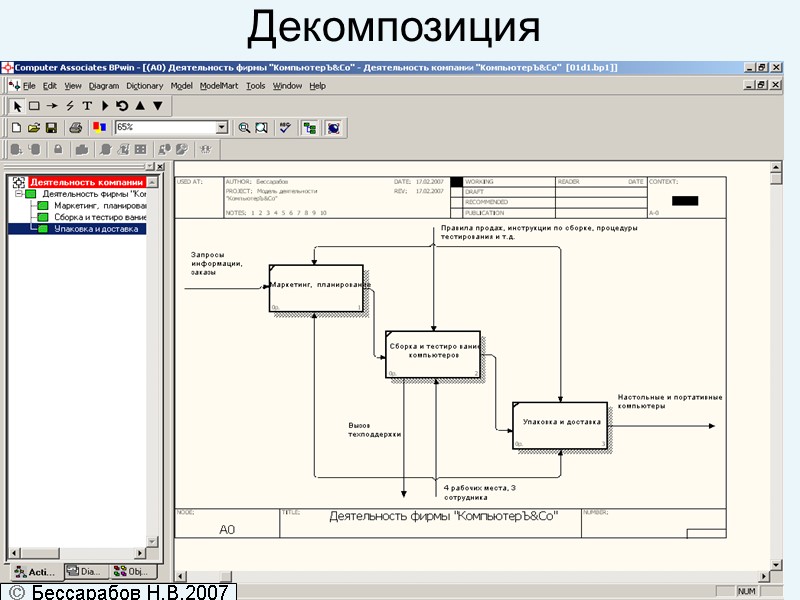Open the ModelMart menu

[218, 86]
